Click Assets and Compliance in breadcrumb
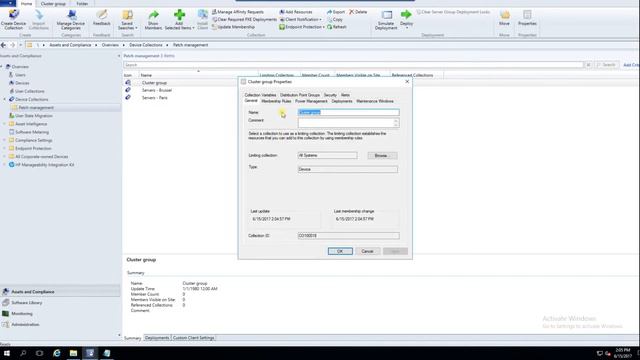Image resolution: width=640 pixels, height=360 pixels. (70, 45)
